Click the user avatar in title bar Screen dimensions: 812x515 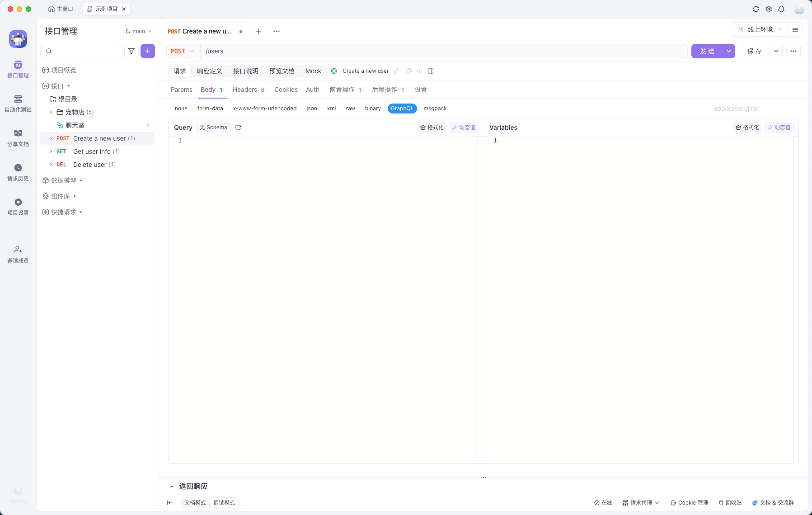(799, 9)
